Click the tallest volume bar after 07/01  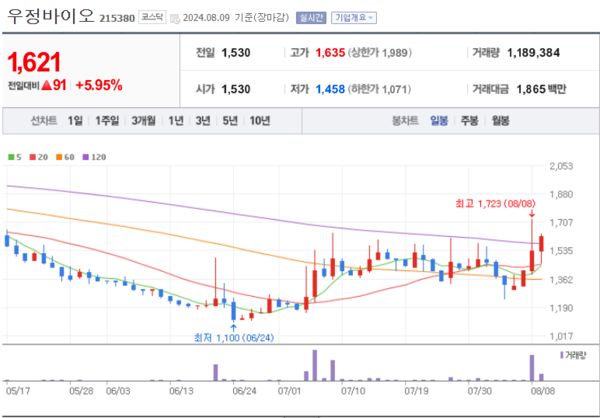tap(315, 366)
